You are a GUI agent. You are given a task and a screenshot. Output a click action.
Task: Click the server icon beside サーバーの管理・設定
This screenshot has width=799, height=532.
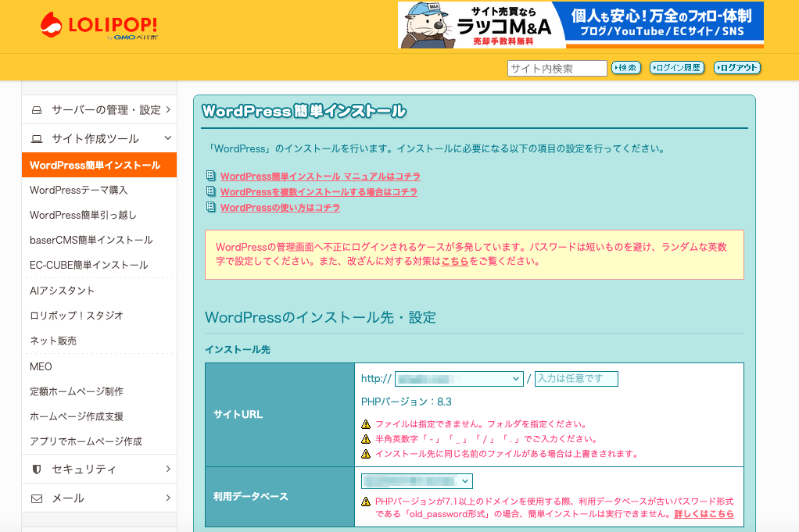(x=37, y=110)
